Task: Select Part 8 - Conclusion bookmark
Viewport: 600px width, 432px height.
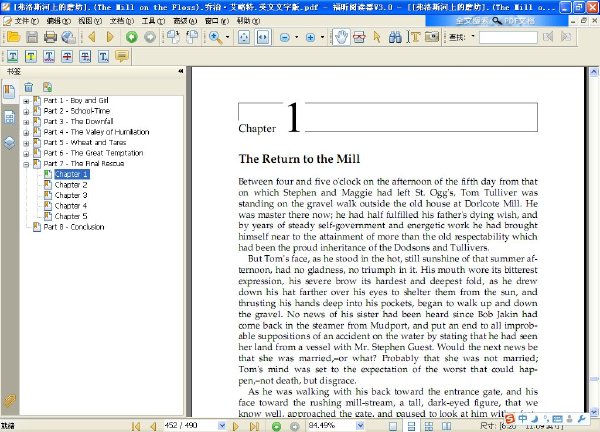Action: tap(74, 227)
